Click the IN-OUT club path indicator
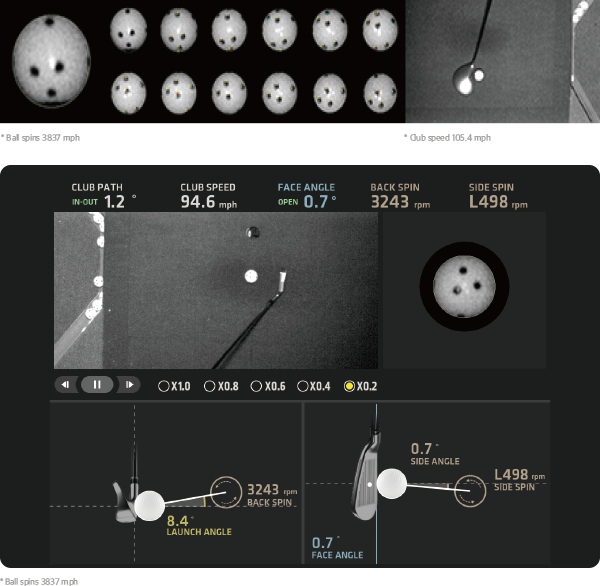The width and height of the screenshot is (600, 586). click(x=85, y=202)
